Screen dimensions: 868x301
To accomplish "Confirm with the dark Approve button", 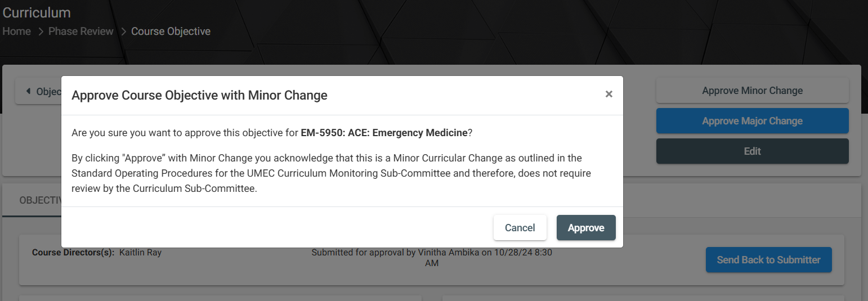I will 585,228.
